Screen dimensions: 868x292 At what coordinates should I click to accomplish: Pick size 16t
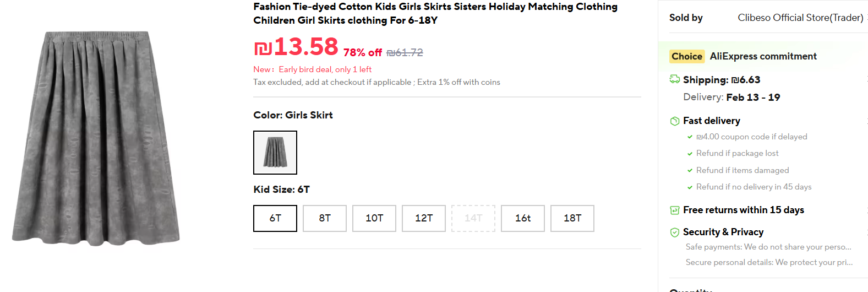pyautogui.click(x=523, y=218)
